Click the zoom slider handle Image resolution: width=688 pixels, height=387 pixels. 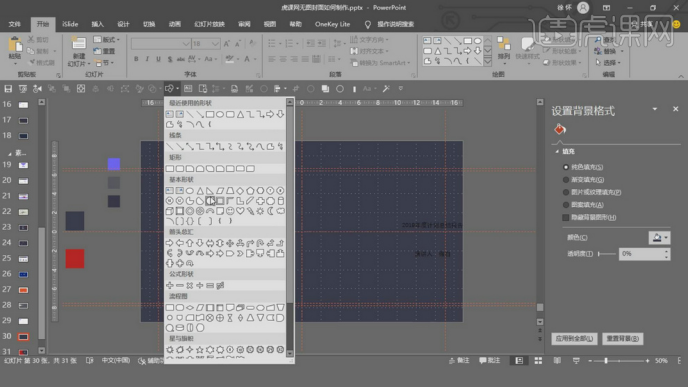tap(606, 361)
